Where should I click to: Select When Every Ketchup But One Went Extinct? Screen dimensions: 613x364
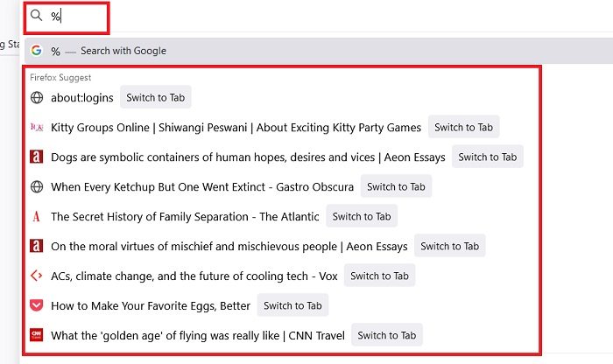[202, 186]
